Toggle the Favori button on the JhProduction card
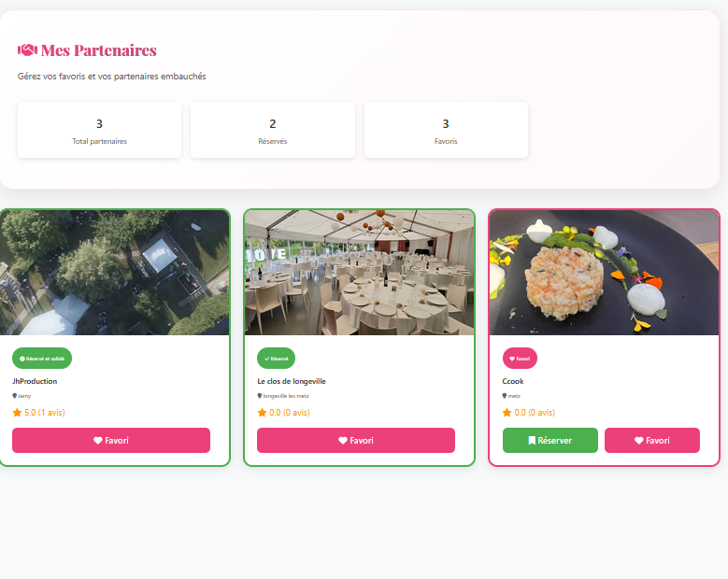Viewport: 728px width, 579px height. [111, 441]
